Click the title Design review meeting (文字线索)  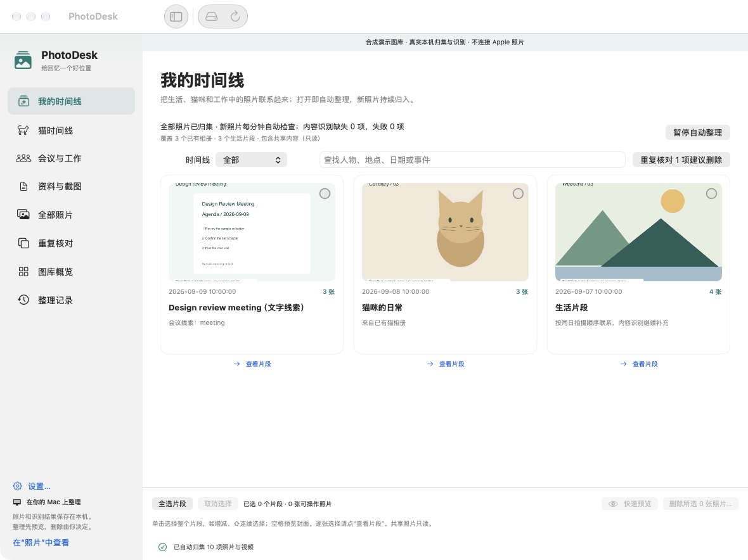click(236, 307)
